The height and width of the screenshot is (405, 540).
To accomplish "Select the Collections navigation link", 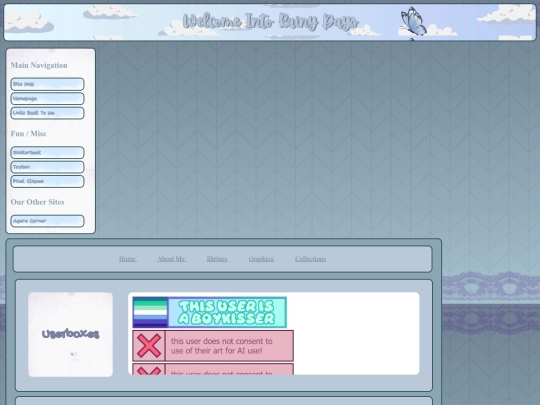I will (310, 259).
